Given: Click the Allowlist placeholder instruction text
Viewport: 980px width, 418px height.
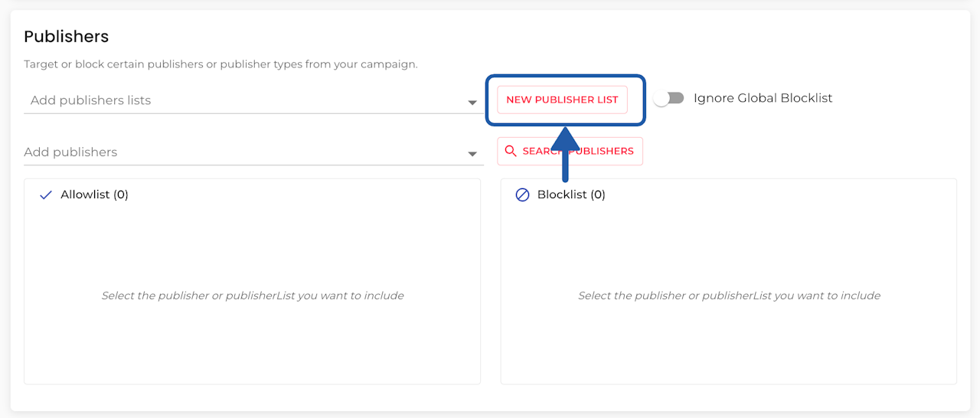Looking at the screenshot, I should [x=253, y=296].
